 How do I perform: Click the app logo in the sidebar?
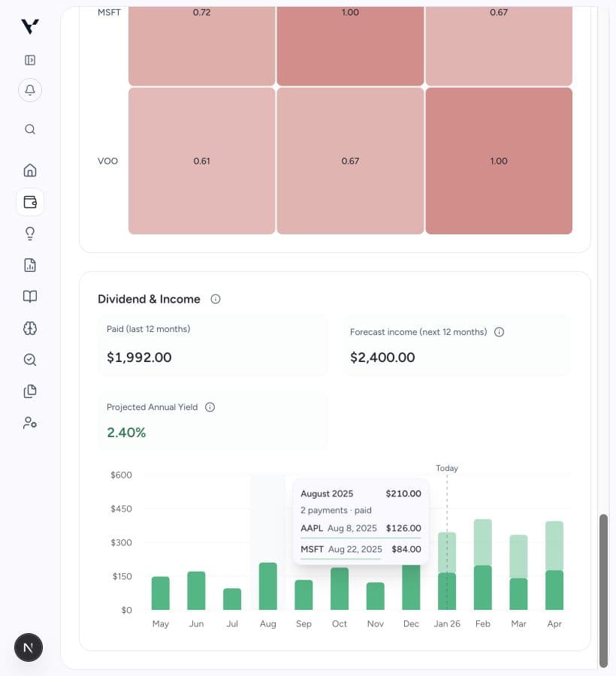pos(30,26)
